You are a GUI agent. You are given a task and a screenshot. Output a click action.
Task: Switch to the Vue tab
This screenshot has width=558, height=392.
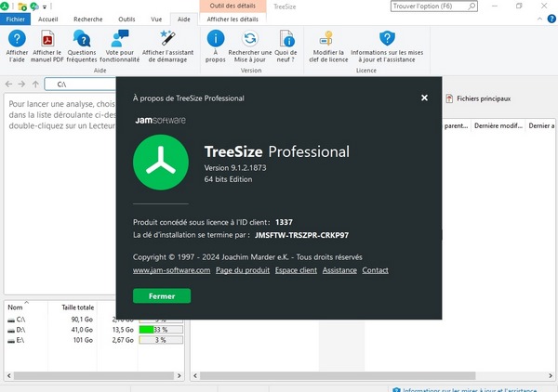click(x=156, y=20)
